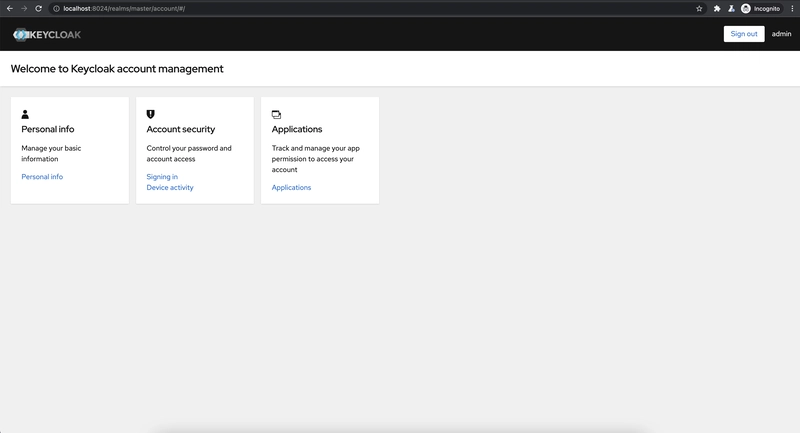Go to the Device activity link
This screenshot has height=433, width=800.
tap(170, 187)
